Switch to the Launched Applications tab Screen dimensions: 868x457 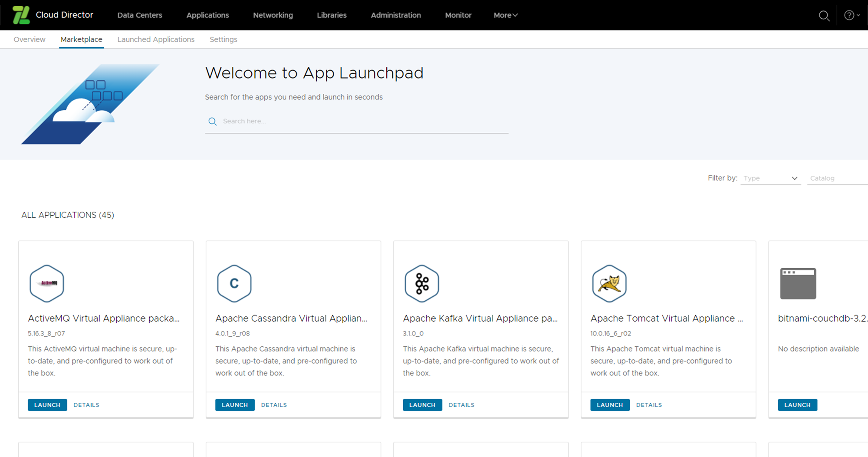[x=156, y=39]
